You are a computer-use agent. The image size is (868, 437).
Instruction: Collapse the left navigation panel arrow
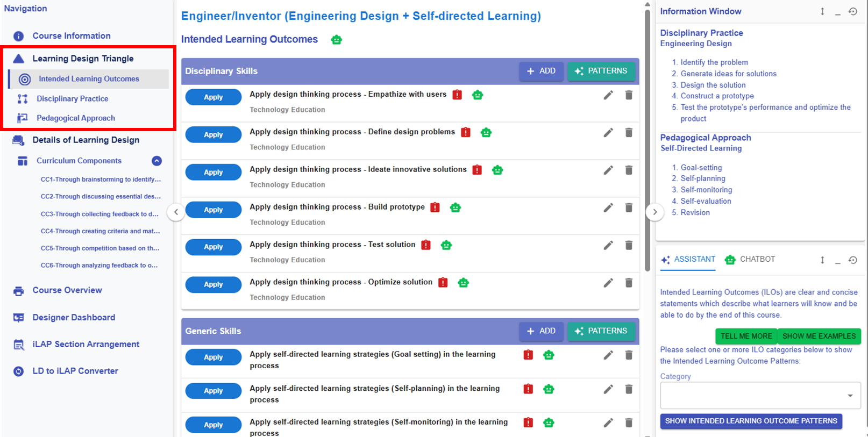pyautogui.click(x=176, y=212)
